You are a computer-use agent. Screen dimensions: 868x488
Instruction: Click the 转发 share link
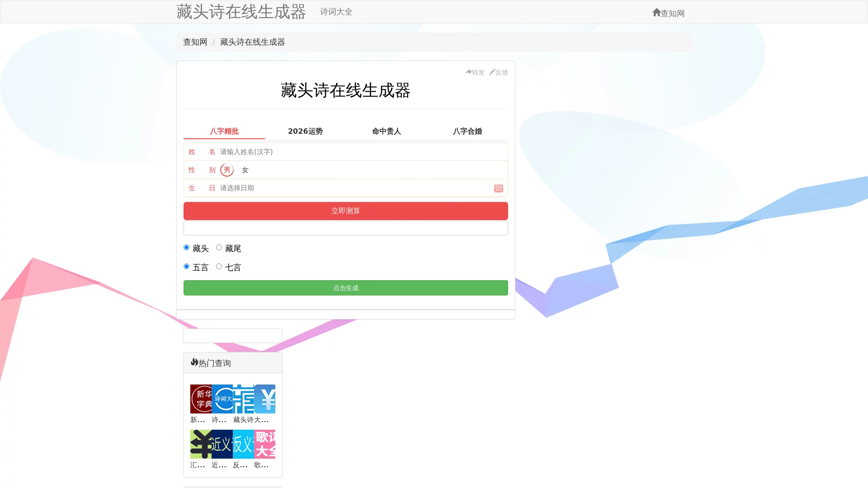(x=474, y=72)
